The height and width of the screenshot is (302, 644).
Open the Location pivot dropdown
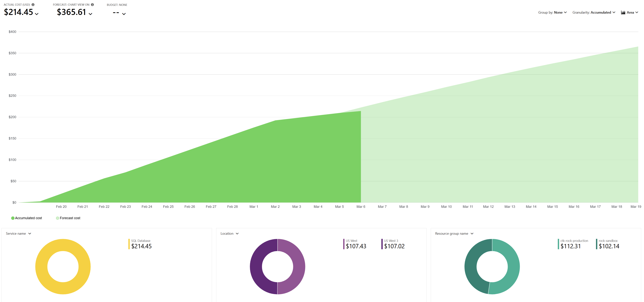pos(230,234)
